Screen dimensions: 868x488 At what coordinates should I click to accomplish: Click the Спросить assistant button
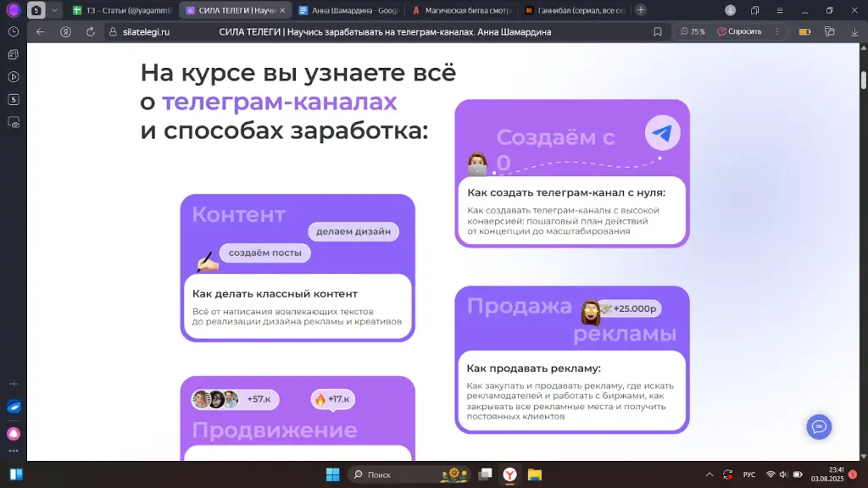click(739, 32)
